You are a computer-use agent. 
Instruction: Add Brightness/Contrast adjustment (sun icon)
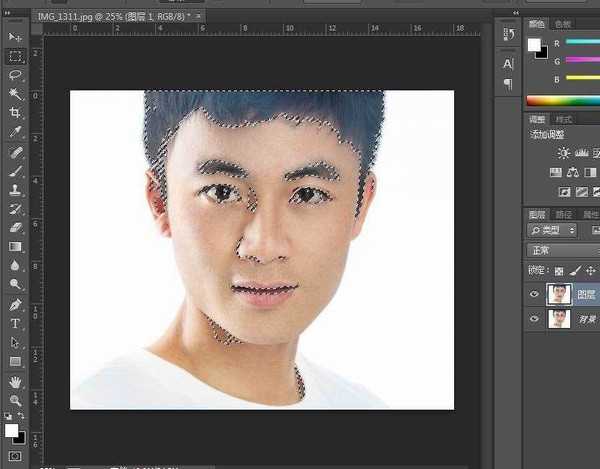[x=563, y=153]
